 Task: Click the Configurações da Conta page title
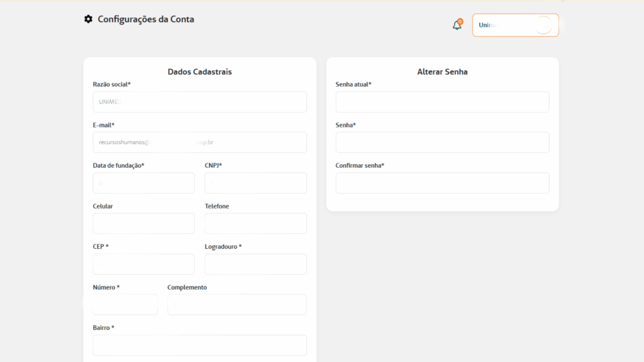pos(146,19)
